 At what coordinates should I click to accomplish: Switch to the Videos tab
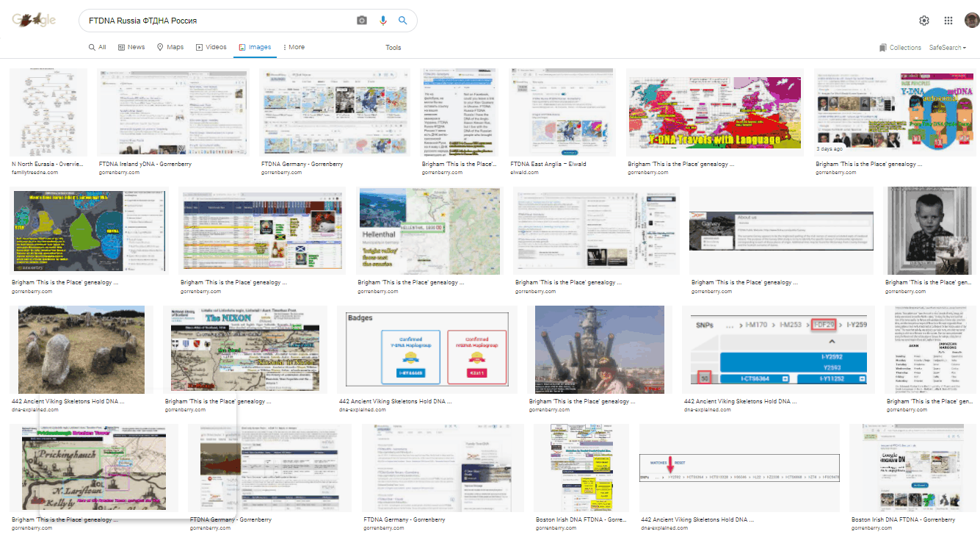(211, 47)
